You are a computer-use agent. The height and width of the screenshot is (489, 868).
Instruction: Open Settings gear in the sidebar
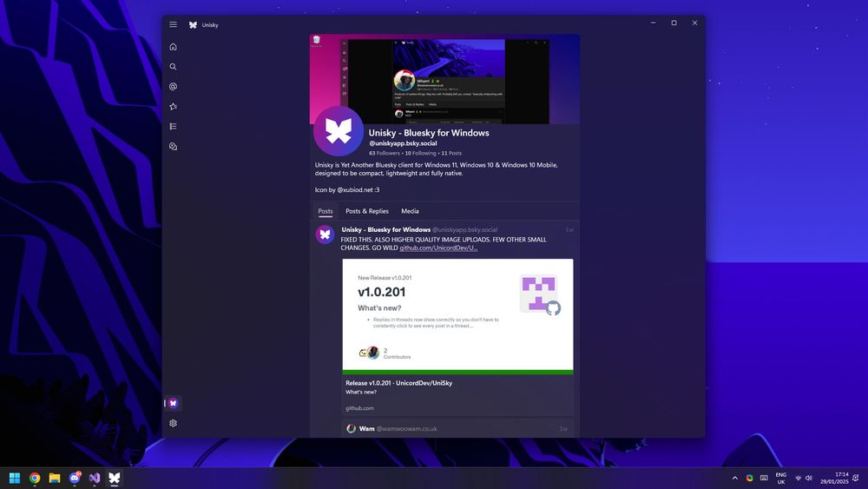point(174,423)
